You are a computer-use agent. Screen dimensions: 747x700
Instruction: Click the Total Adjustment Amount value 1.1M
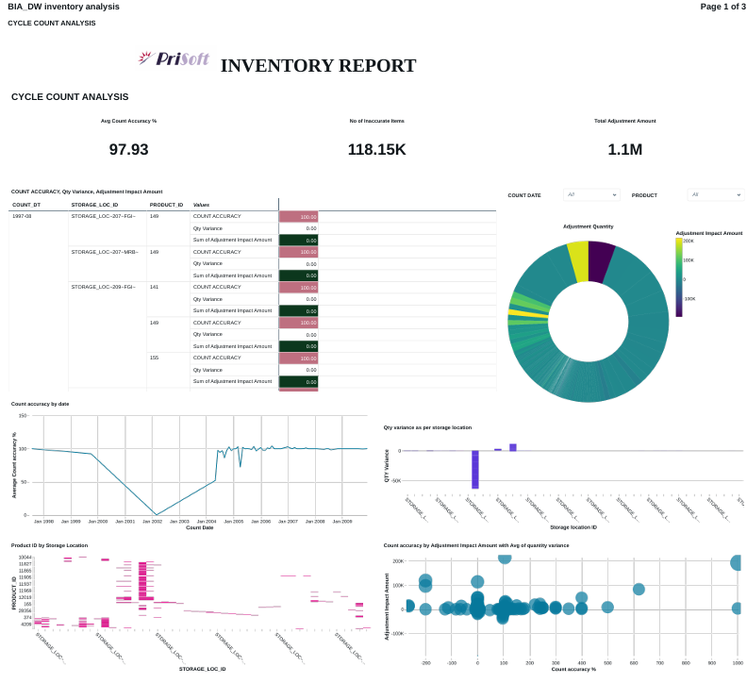coord(624,149)
